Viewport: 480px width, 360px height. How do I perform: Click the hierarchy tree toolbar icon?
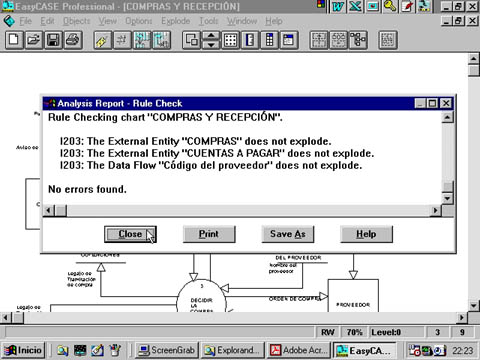coord(358,40)
